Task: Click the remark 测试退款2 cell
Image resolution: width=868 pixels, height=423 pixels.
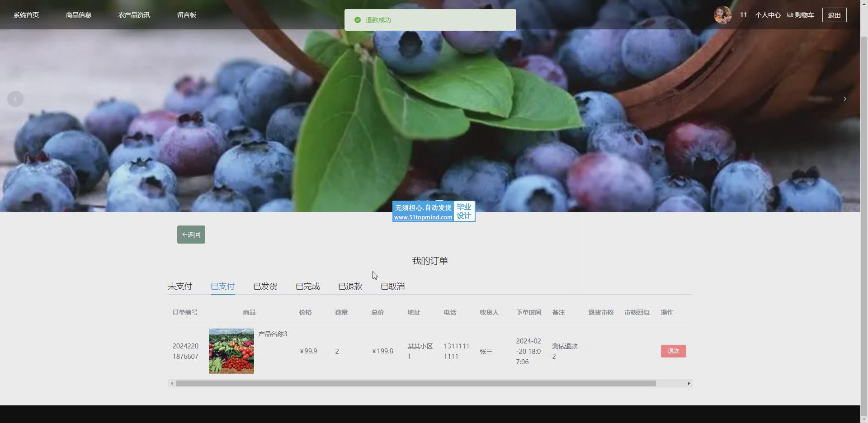Action: tap(565, 351)
